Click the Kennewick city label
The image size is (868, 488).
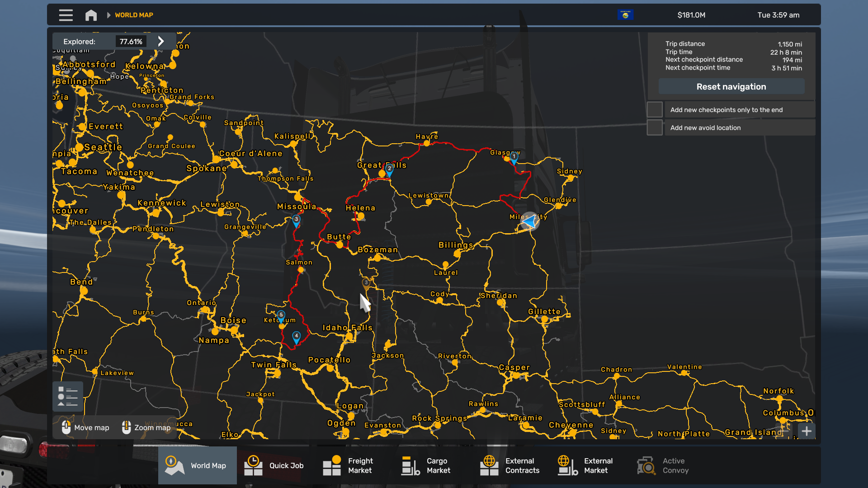pos(162,203)
